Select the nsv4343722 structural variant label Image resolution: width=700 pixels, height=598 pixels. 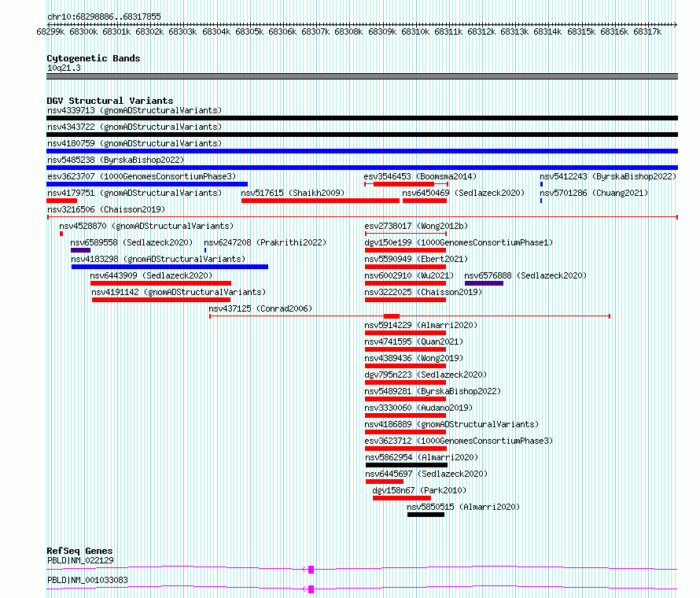(134, 127)
